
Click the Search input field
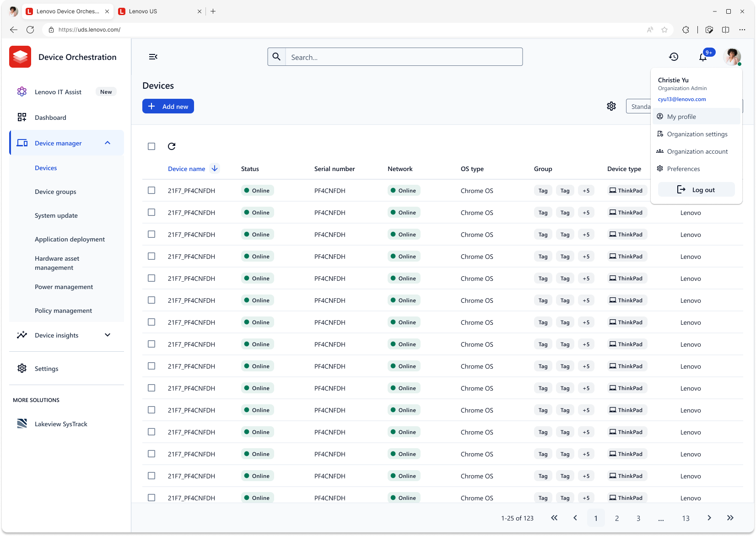pos(404,57)
